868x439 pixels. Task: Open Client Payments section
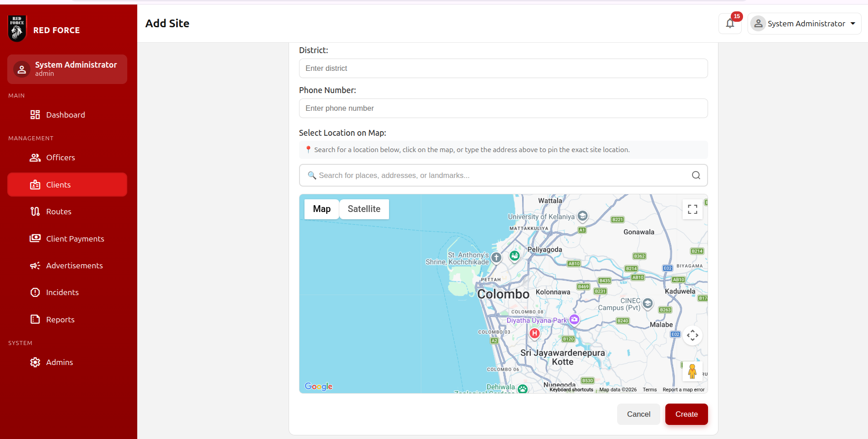pos(75,239)
